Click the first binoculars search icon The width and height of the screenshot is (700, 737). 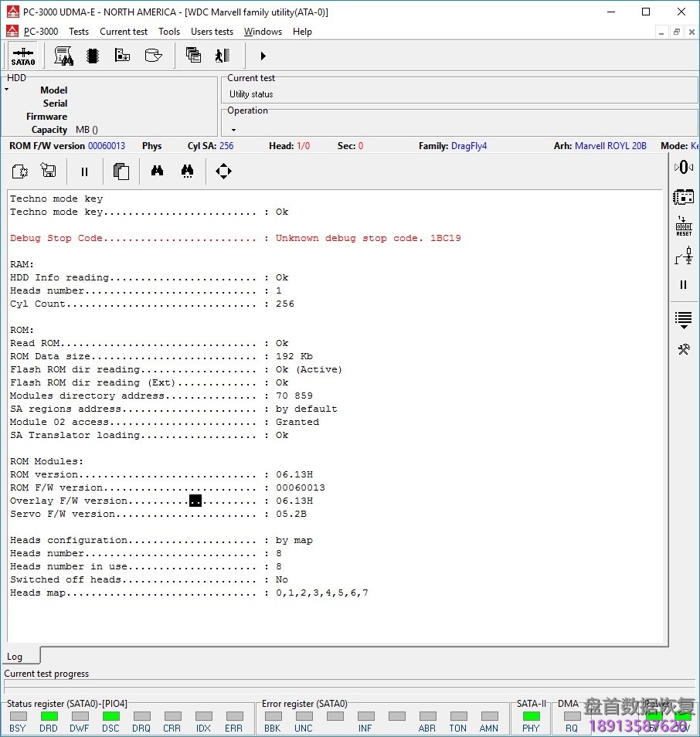157,172
